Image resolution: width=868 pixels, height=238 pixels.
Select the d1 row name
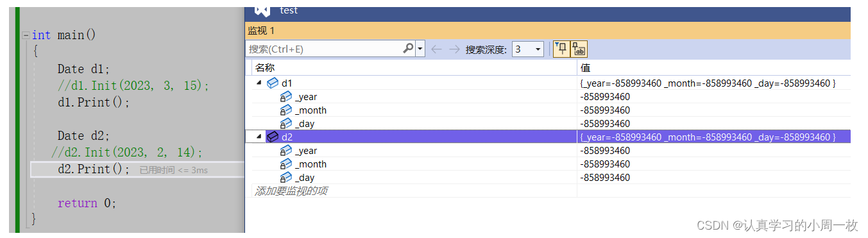point(287,83)
